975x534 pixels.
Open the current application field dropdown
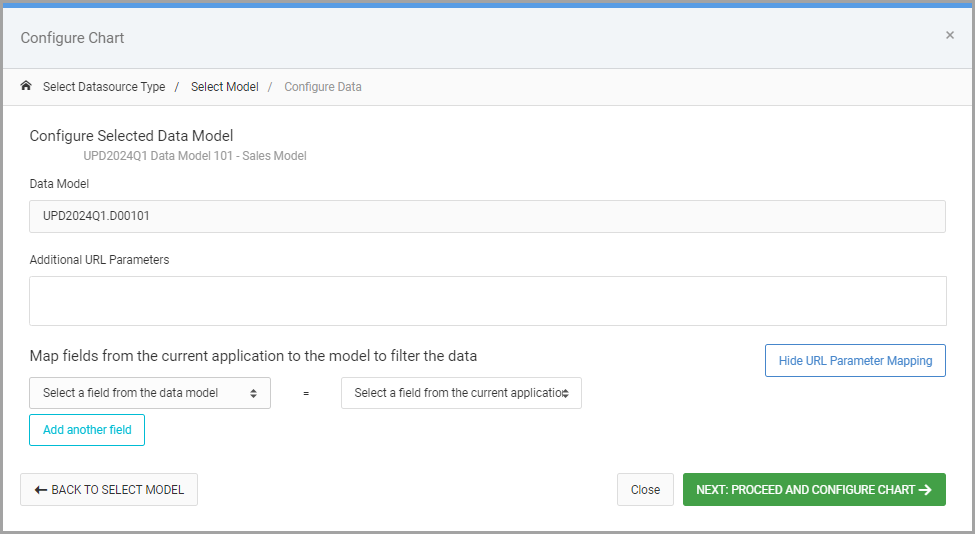461,393
